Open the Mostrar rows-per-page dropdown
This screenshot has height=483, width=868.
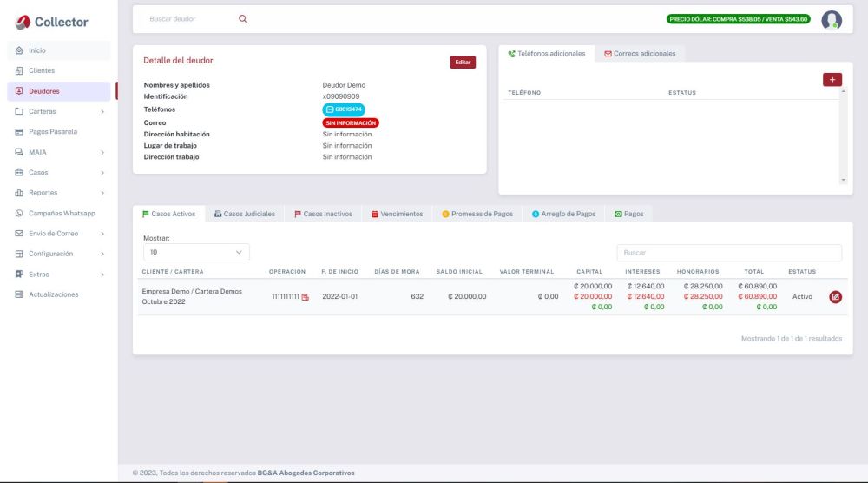pyautogui.click(x=196, y=252)
